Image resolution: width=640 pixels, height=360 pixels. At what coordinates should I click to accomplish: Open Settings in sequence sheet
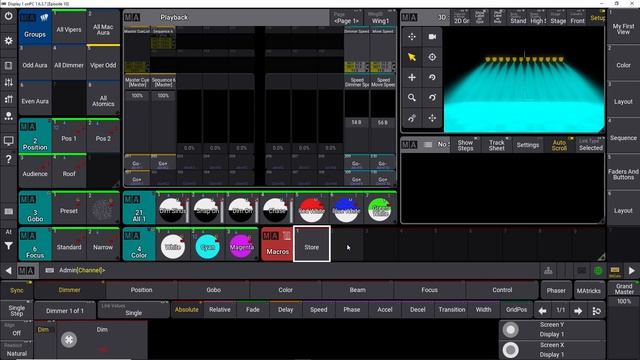[x=528, y=145]
